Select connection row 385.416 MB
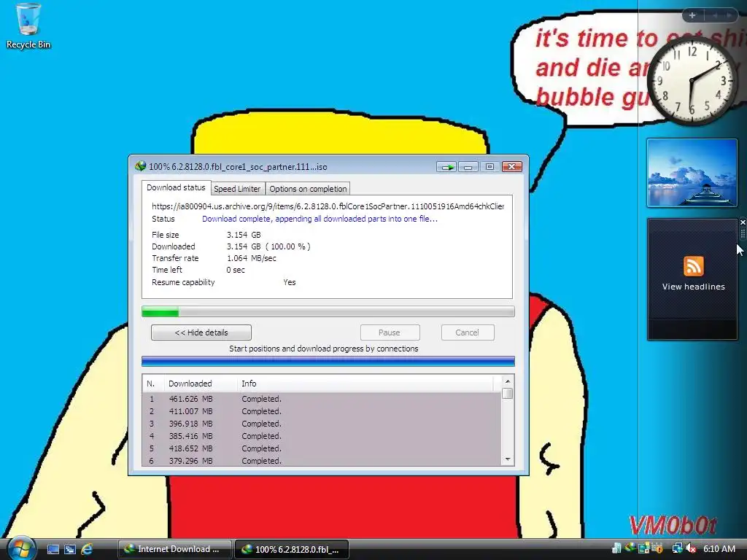 click(x=322, y=436)
